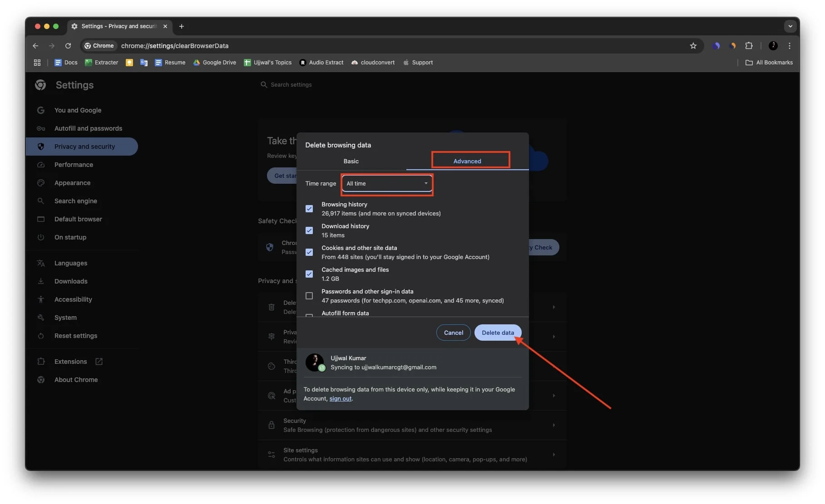Click the profile avatar icon in toolbar
Viewport: 825px width, 504px height.
click(x=773, y=46)
